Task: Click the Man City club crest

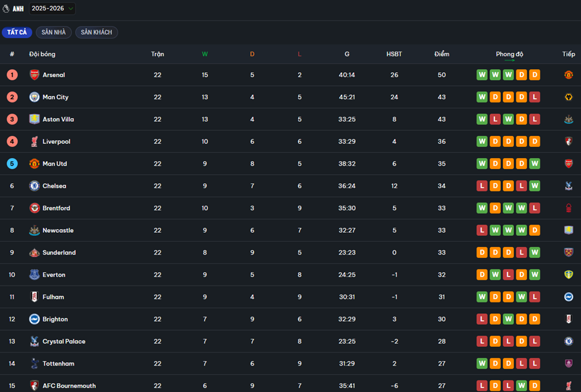Action: click(34, 97)
